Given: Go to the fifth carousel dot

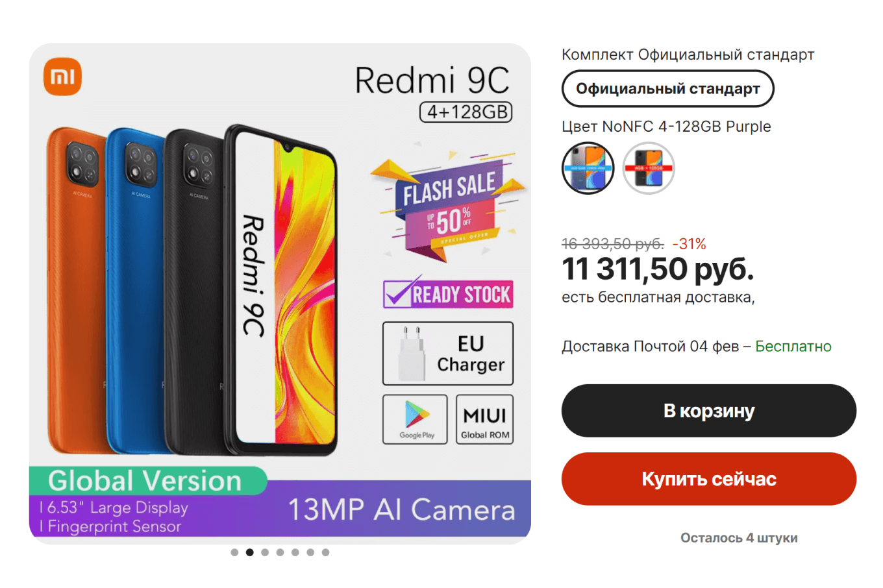Looking at the screenshot, I should [x=295, y=552].
